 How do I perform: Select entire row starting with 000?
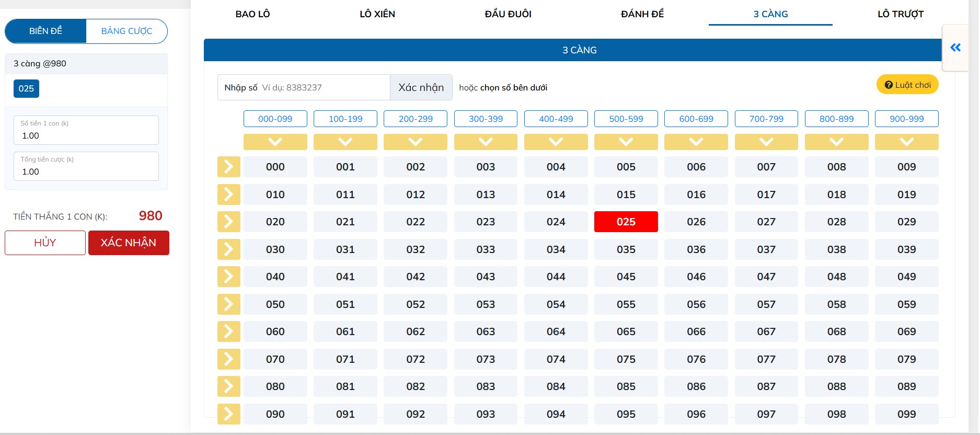228,167
